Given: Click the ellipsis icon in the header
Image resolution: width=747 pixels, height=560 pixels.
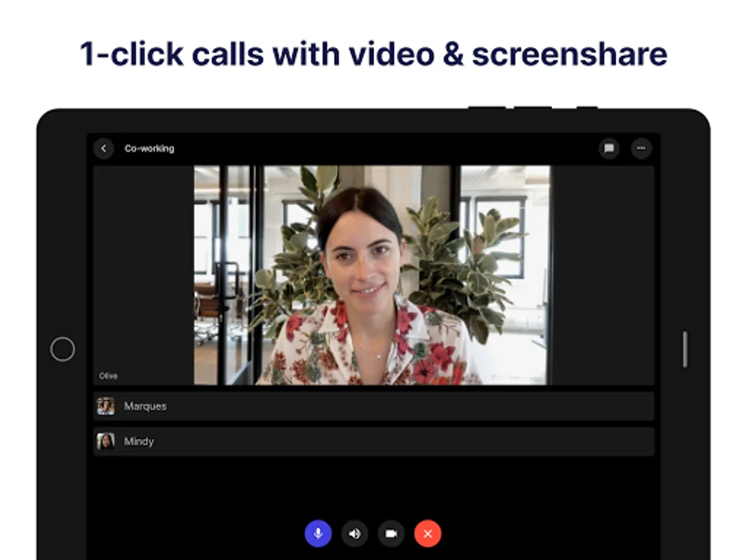Looking at the screenshot, I should 641,149.
